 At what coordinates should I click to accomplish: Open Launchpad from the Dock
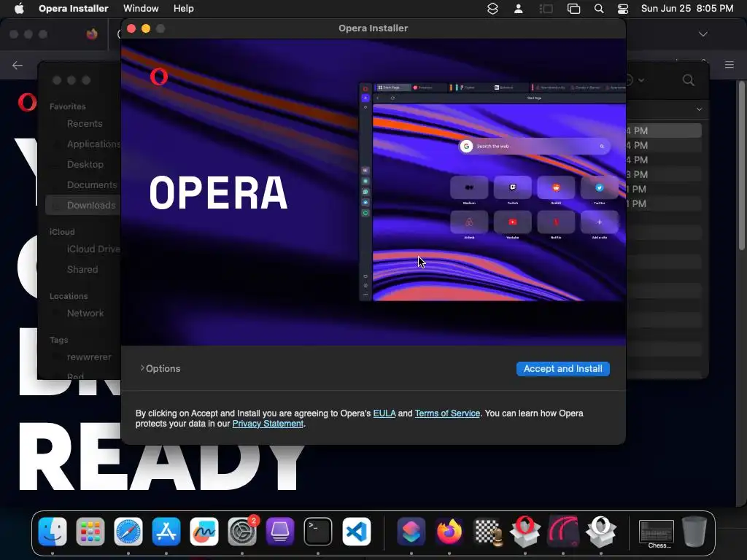[x=90, y=532]
